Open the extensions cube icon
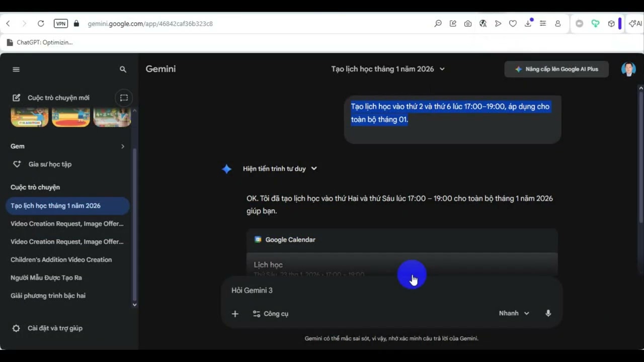 tap(611, 24)
